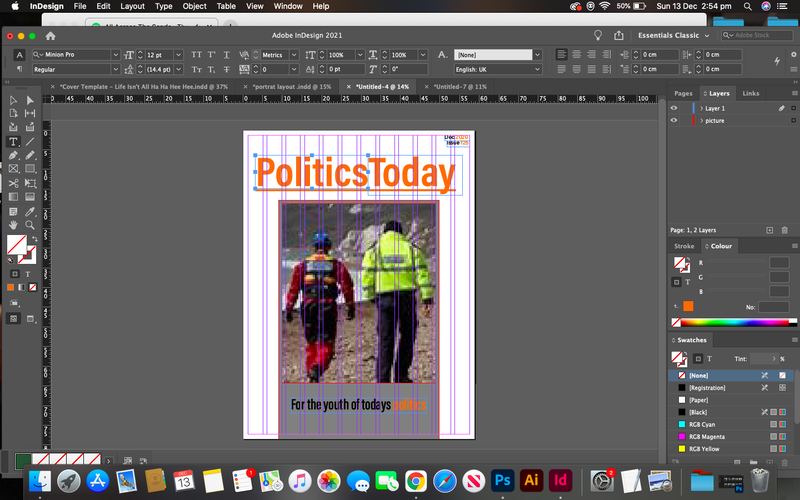The width and height of the screenshot is (800, 500).
Task: Select the Zoom tool
Action: pos(30,224)
